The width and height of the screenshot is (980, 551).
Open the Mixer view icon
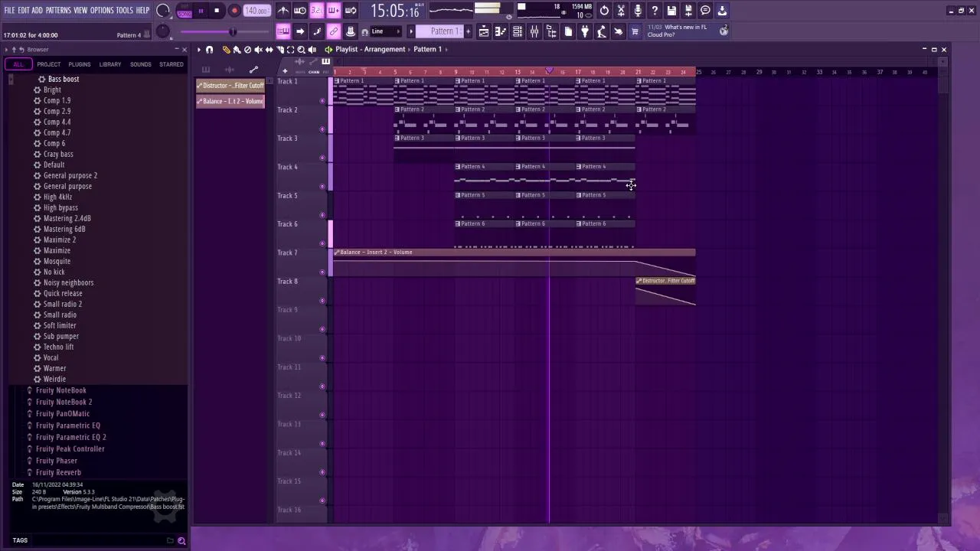534,31
